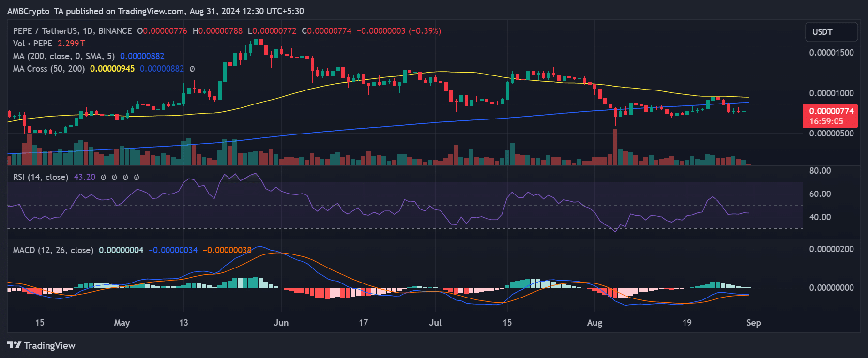The height and width of the screenshot is (358, 868).
Task: Open the USDT currency selector
Action: tap(831, 32)
